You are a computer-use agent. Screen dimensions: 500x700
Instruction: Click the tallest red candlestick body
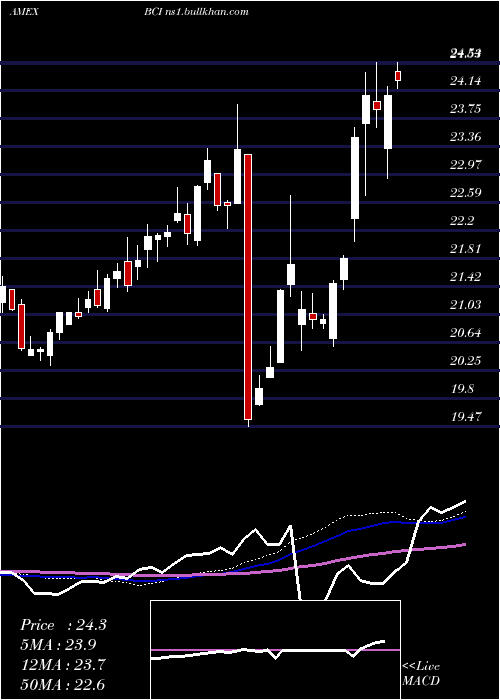[248, 287]
